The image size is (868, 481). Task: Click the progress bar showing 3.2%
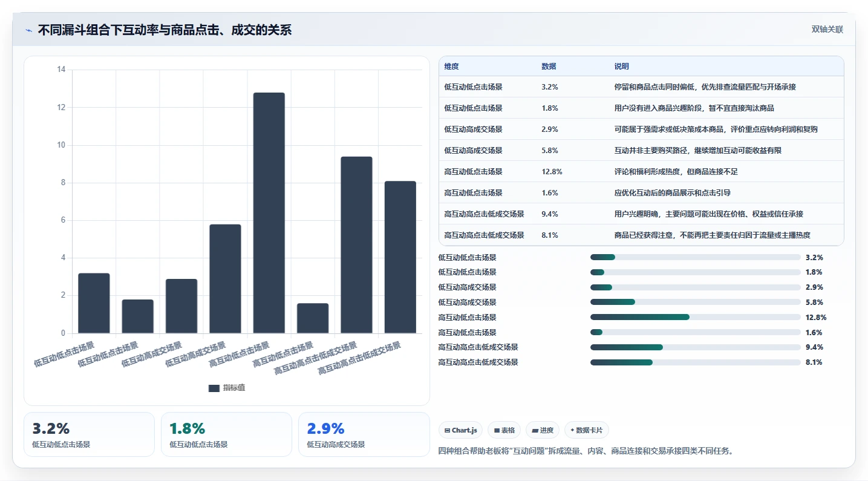695,257
